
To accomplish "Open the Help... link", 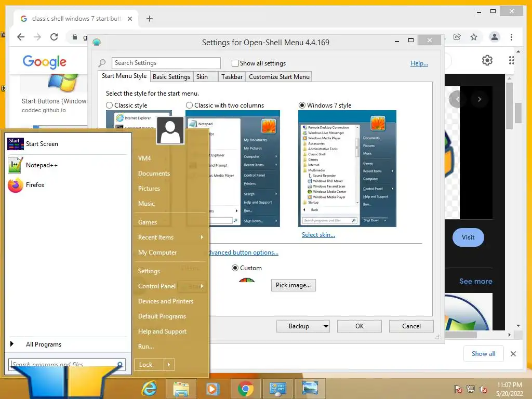I will tap(419, 63).
